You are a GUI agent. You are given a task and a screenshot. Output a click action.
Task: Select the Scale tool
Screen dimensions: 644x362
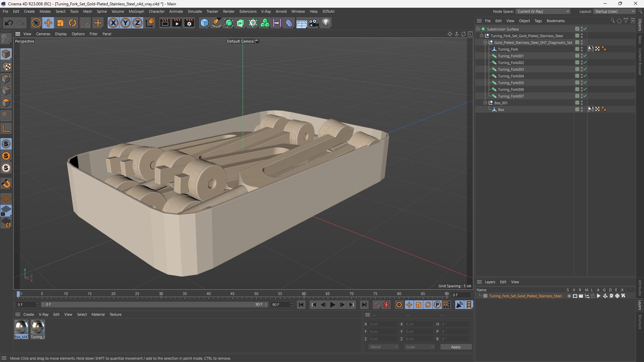(60, 23)
